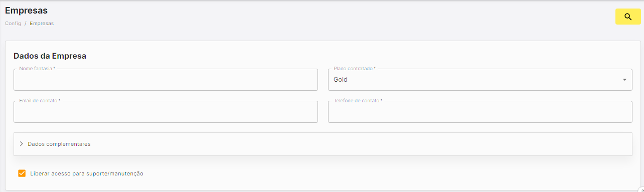
Task: Focus the Telefone de contato field
Action: (480, 112)
